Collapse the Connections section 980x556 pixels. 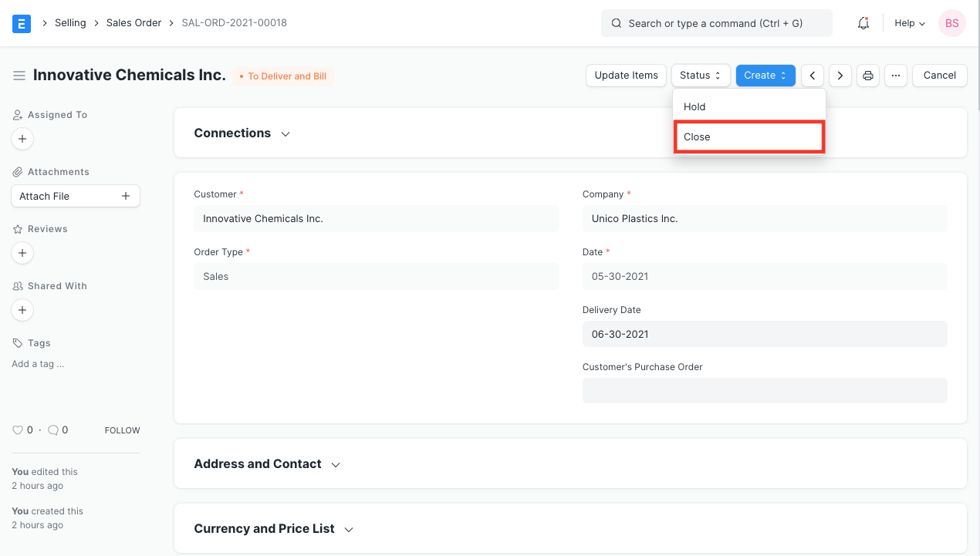[285, 133]
